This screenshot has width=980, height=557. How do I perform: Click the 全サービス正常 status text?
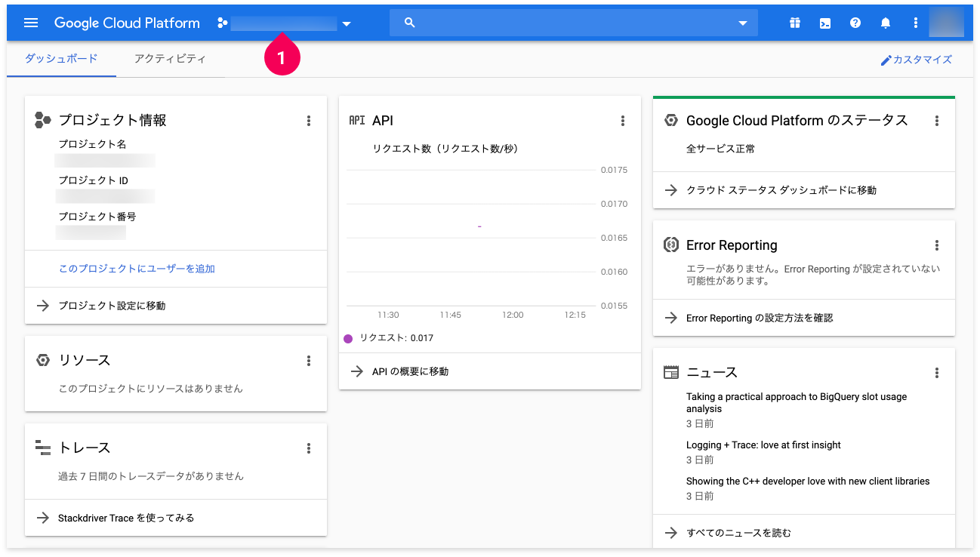pyautogui.click(x=720, y=149)
